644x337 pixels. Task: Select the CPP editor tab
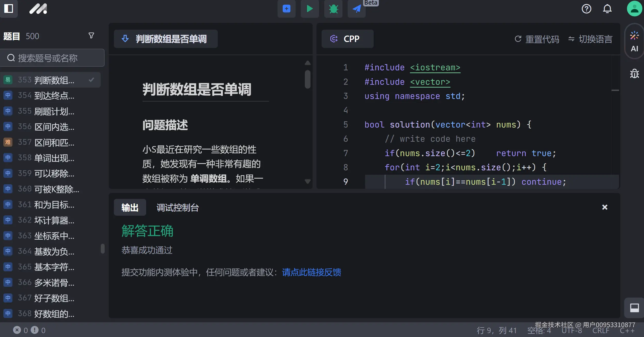coord(347,39)
